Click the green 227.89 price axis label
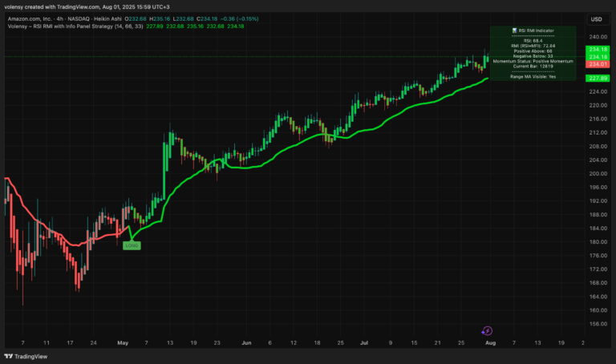The width and height of the screenshot is (616, 364). (x=598, y=78)
